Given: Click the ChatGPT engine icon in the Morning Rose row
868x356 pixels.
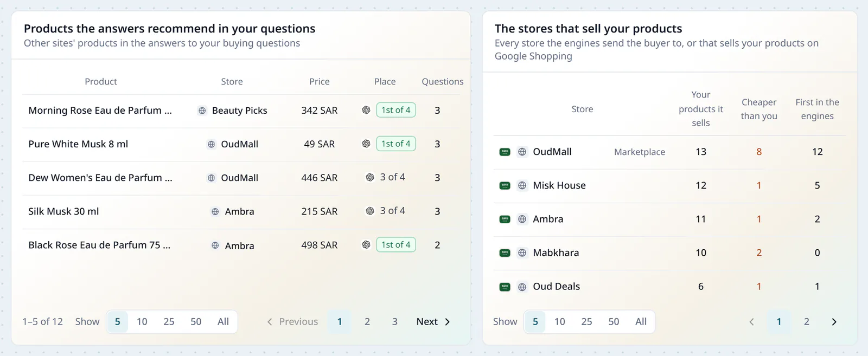Looking at the screenshot, I should [x=366, y=110].
